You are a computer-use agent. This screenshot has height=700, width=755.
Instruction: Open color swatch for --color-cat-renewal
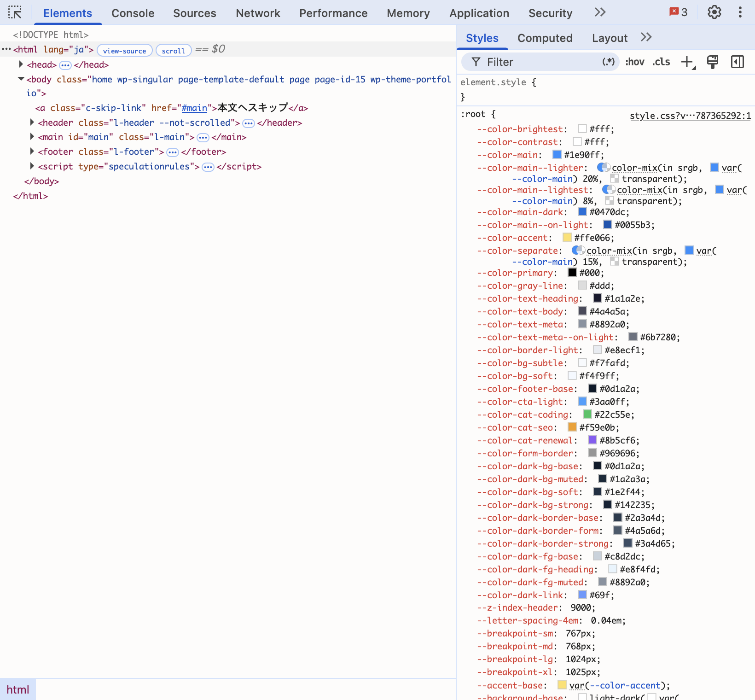(x=592, y=440)
